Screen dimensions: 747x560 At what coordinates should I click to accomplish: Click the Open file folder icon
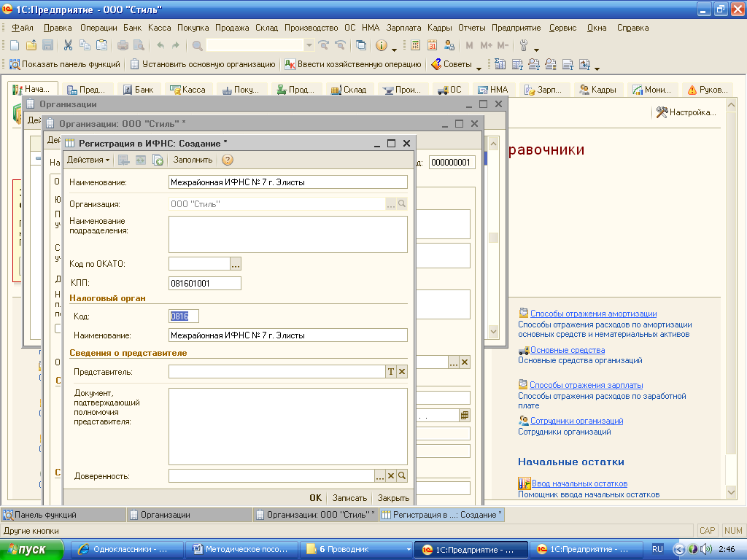(31, 45)
